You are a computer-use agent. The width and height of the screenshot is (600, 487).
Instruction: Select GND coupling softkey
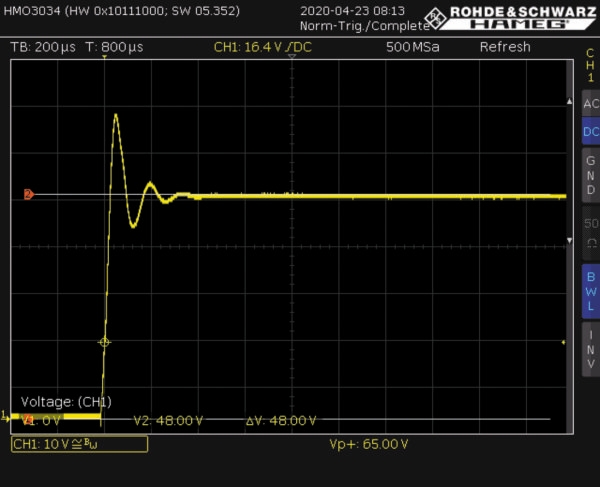tap(591, 175)
